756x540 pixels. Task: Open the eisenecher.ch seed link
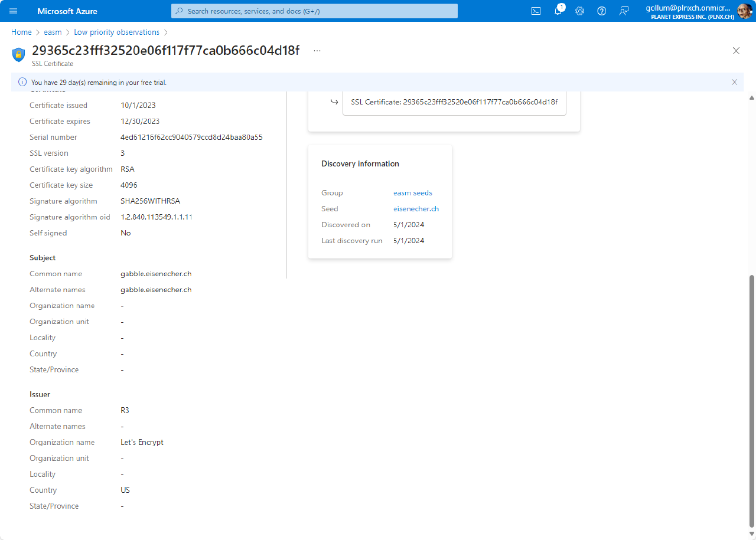click(416, 208)
